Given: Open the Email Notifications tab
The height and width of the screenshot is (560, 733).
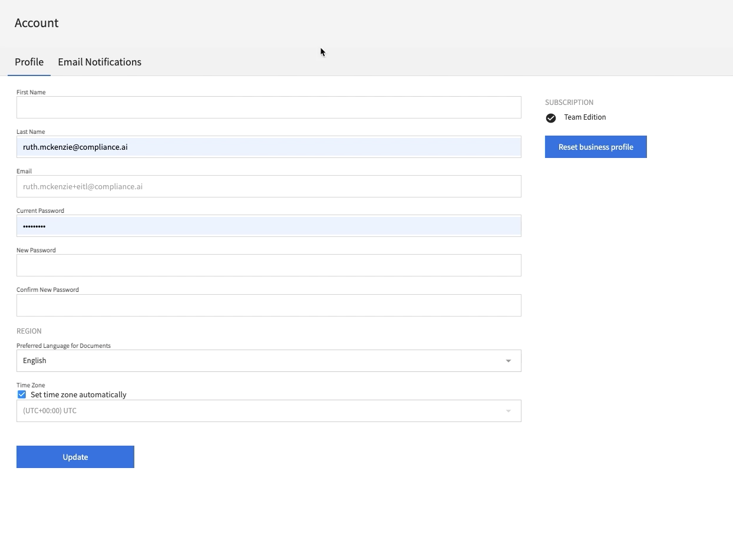Looking at the screenshot, I should pyautogui.click(x=100, y=62).
